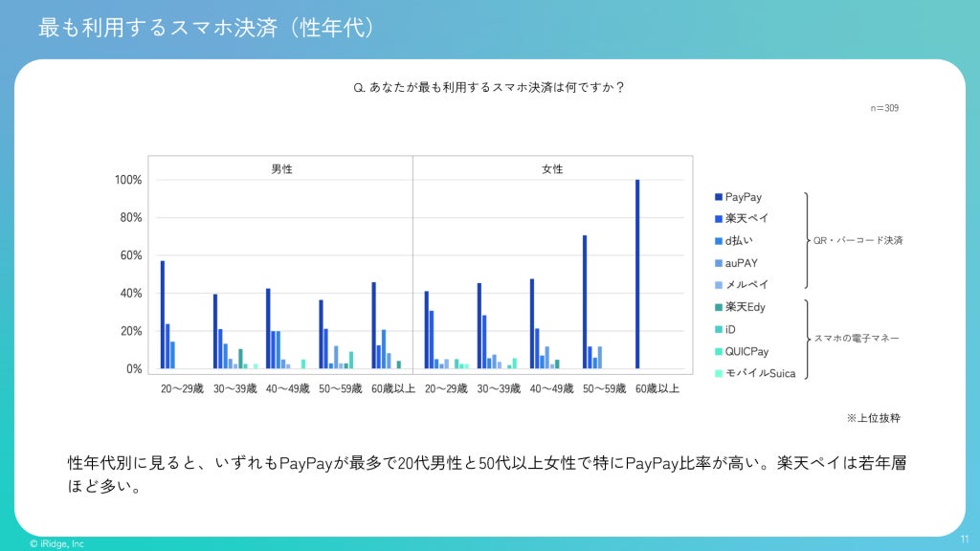Viewport: 980px width, 551px height.
Task: Select the slide title 最も利用するスマホ決済
Action: pos(157,28)
